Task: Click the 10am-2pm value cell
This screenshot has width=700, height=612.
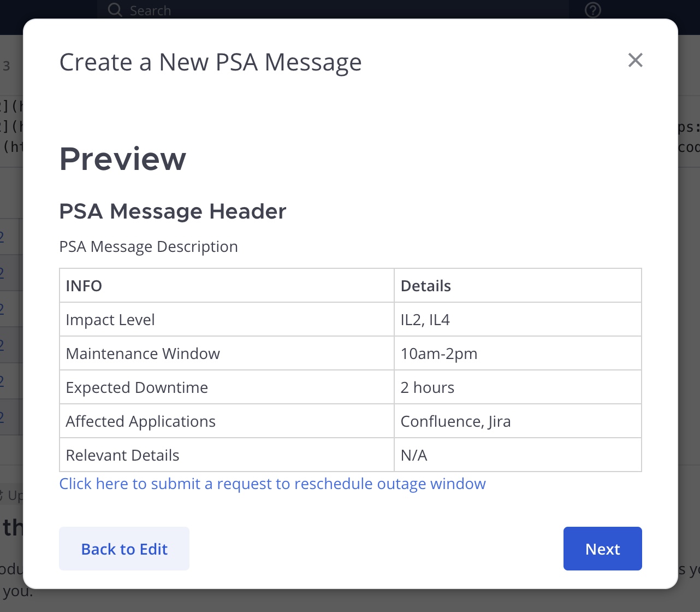Action: click(439, 354)
